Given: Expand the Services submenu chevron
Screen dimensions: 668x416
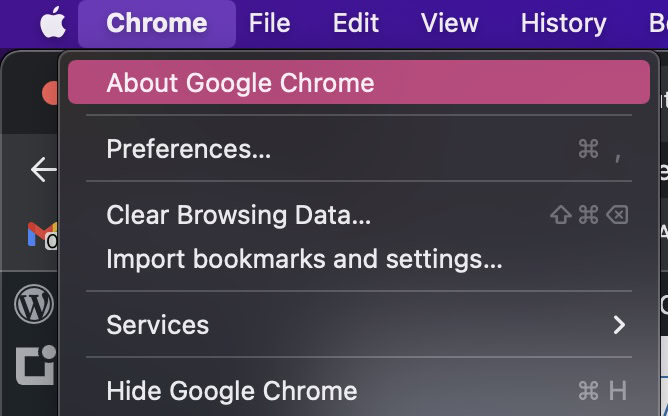Looking at the screenshot, I should 619,325.
